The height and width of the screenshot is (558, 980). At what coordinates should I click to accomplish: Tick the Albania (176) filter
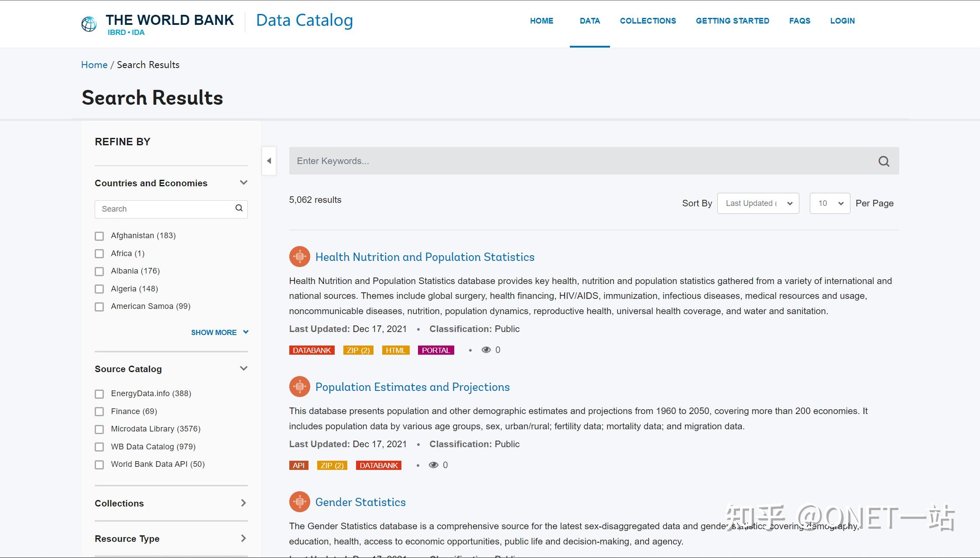[x=99, y=271]
